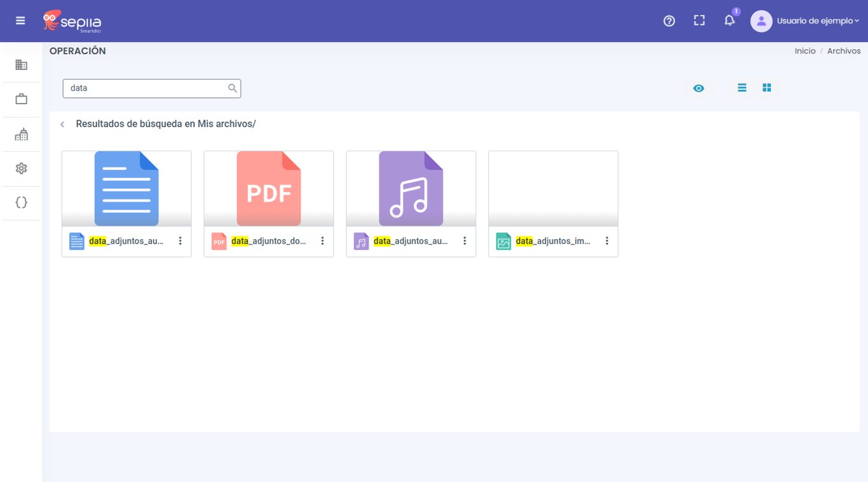Open the help question-mark icon

(669, 21)
